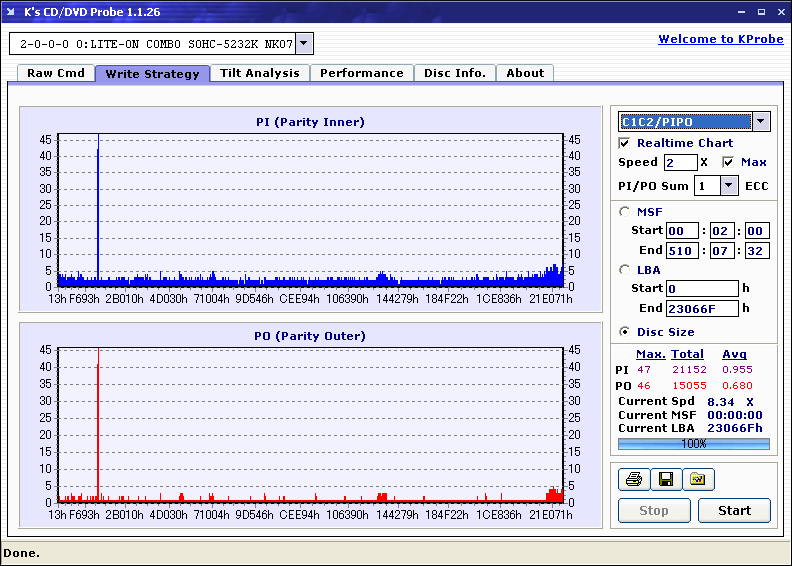Switch to the Raw Cmd tab

coord(56,73)
